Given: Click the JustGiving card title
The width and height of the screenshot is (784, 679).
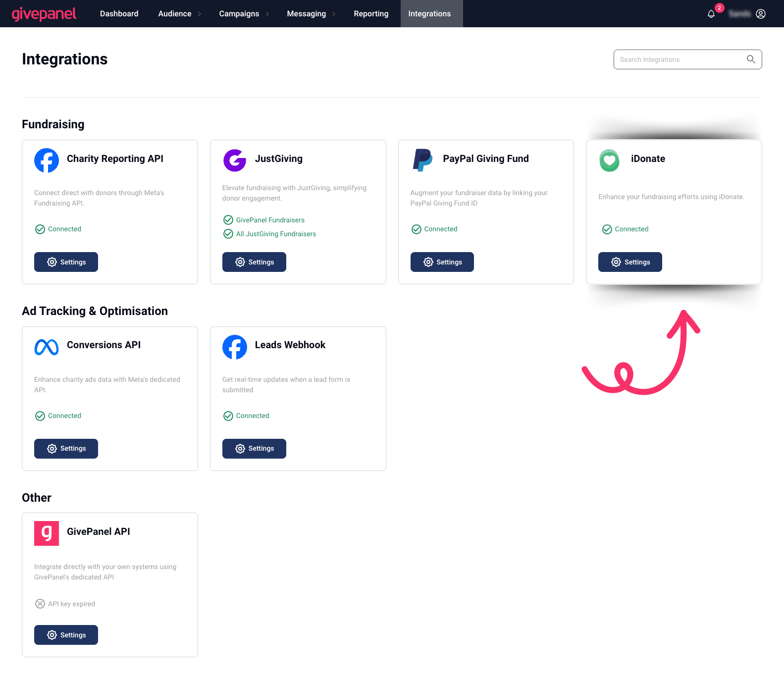Looking at the screenshot, I should pos(279,158).
